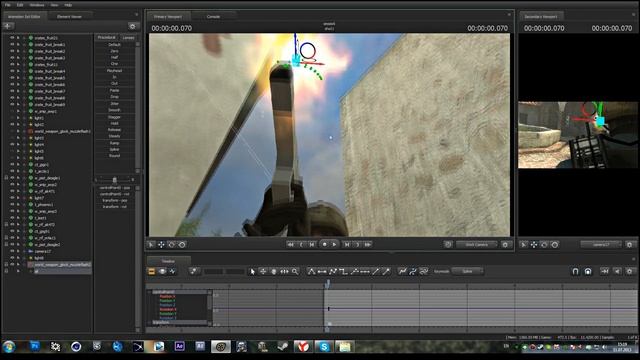Screen dimensions: 640x360
Task: Open the timeline gear settings
Action: (x=630, y=271)
